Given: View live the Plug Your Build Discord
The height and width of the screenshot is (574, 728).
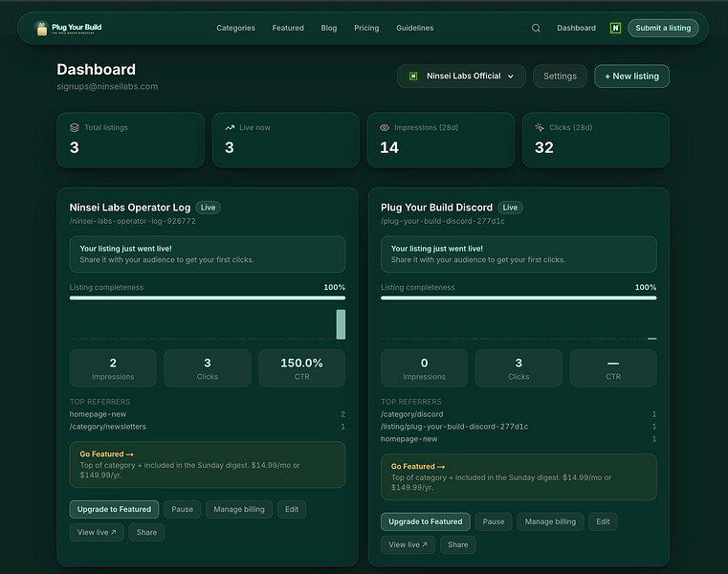Looking at the screenshot, I should pyautogui.click(x=408, y=544).
